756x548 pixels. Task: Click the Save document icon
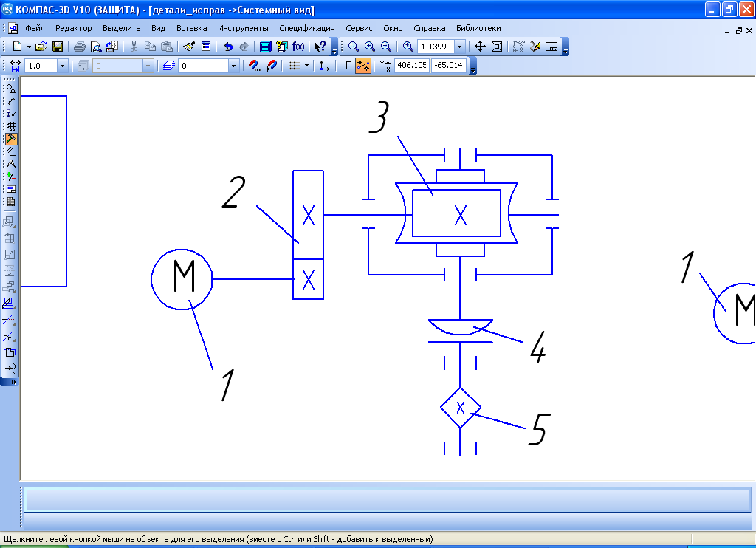[57, 47]
